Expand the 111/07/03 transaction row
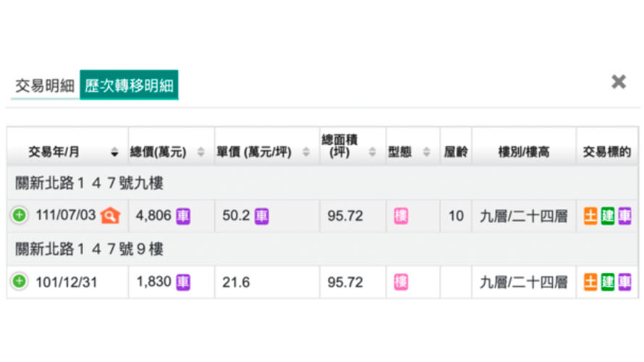The width and height of the screenshot is (644, 362). (x=20, y=215)
